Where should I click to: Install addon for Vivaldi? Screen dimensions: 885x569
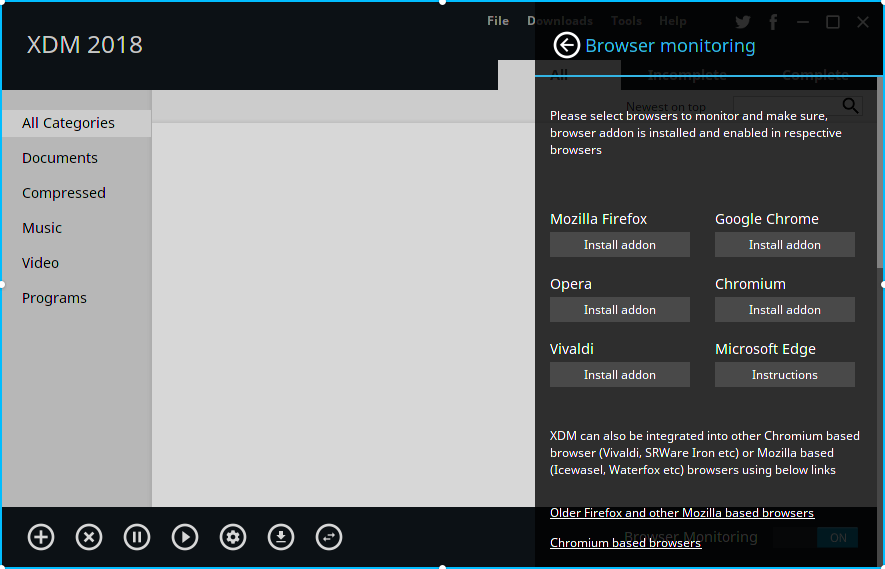620,374
